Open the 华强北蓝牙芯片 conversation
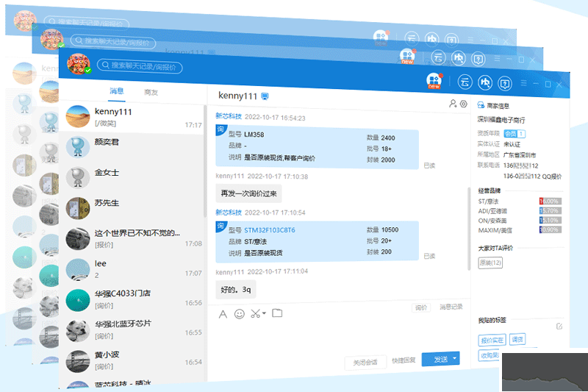This screenshot has width=588, height=392. [133, 329]
